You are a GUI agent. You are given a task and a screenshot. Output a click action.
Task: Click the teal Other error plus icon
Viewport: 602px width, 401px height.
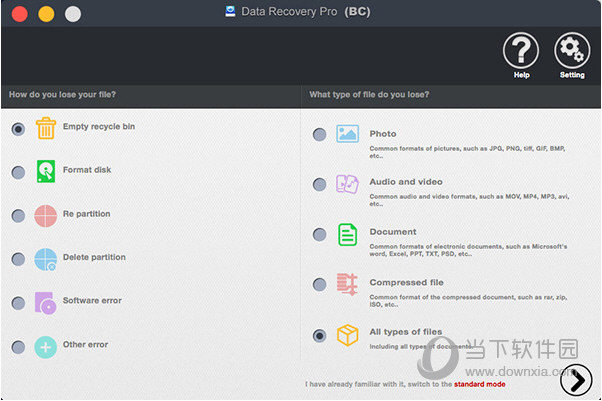[46, 347]
